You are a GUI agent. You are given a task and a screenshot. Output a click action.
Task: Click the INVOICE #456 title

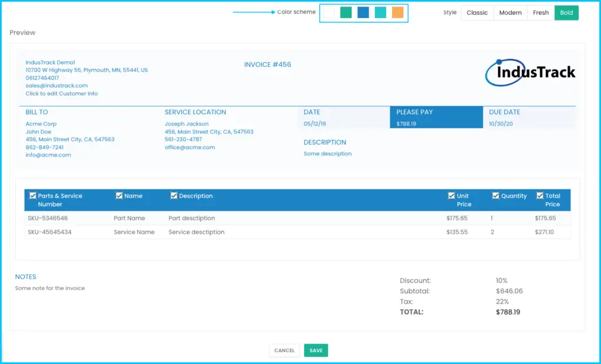point(268,64)
